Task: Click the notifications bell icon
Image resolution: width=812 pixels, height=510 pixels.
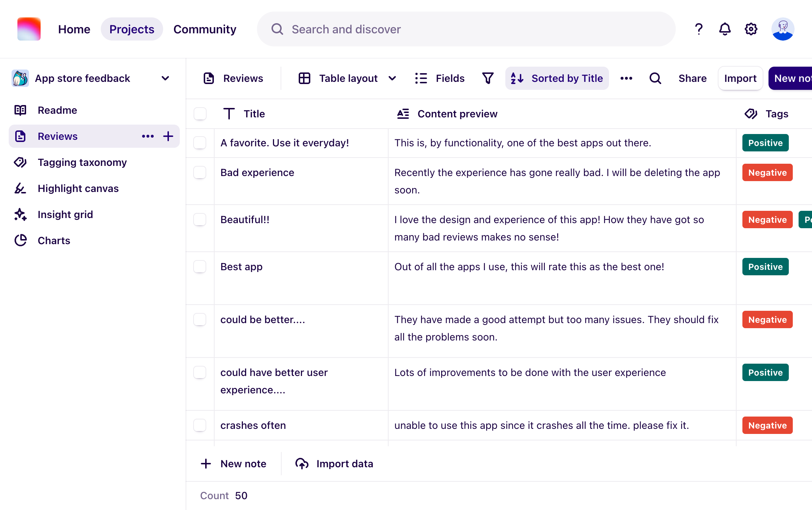Action: [x=725, y=29]
